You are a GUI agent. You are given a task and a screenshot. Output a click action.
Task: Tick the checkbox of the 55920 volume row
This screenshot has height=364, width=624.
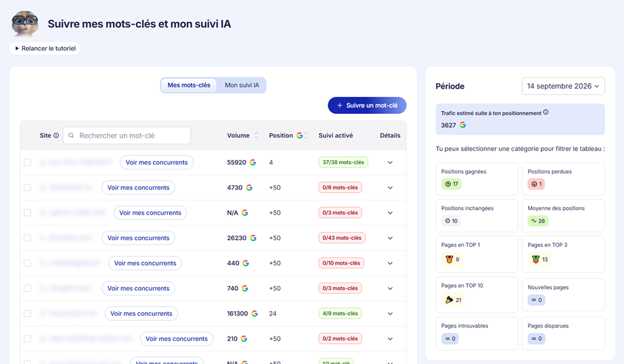[28, 162]
